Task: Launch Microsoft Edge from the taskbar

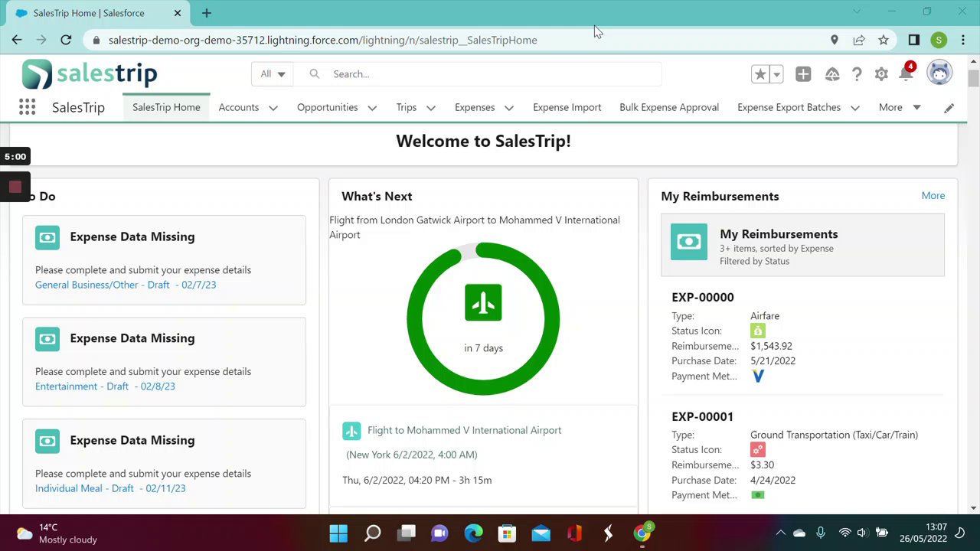Action: point(473,533)
